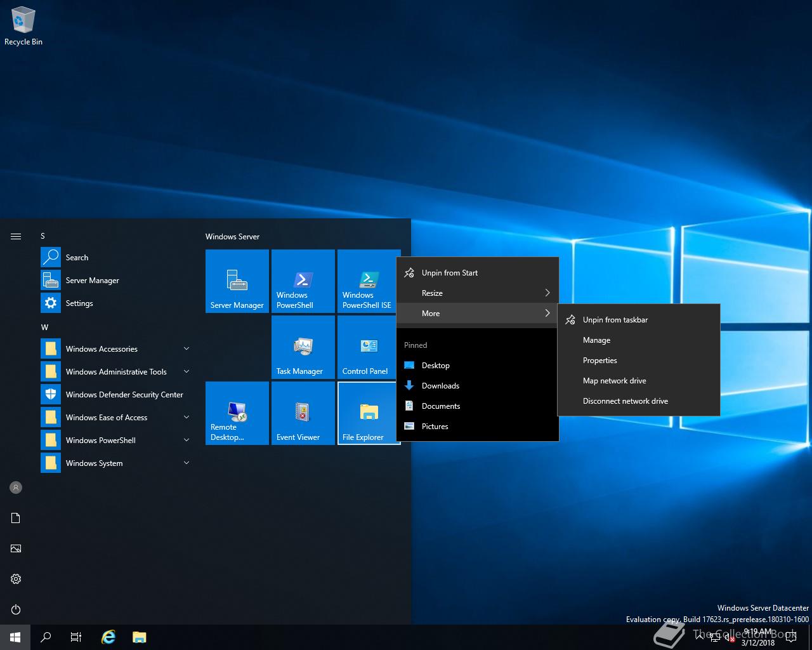
Task: Open the user account icon in Start
Action: click(x=16, y=487)
